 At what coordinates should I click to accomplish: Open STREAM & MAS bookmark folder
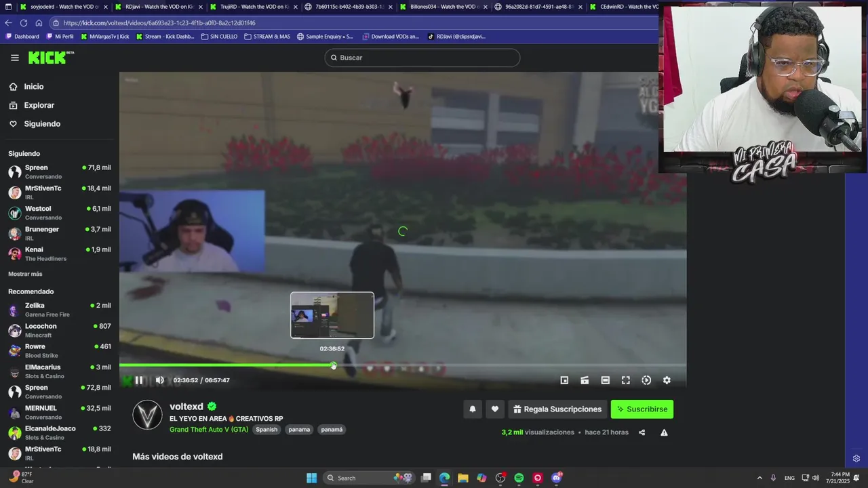tap(267, 37)
